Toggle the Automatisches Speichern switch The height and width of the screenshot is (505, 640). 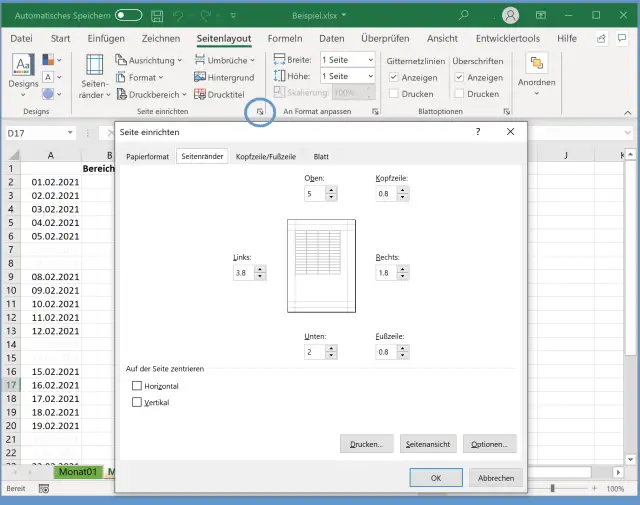[128, 15]
